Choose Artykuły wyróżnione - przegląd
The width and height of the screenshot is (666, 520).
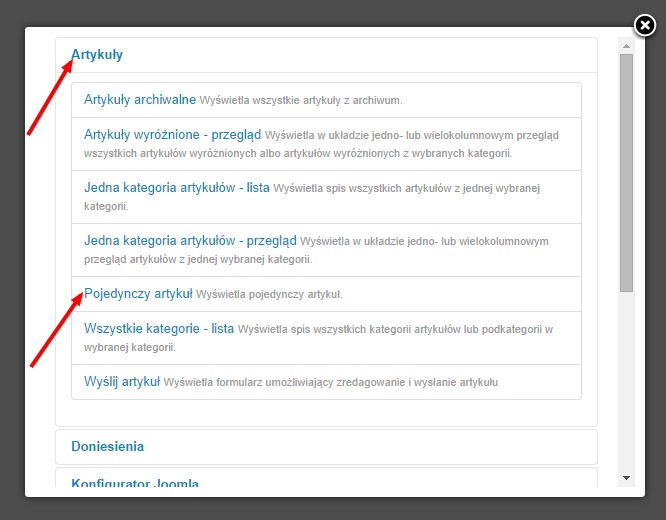(172, 135)
